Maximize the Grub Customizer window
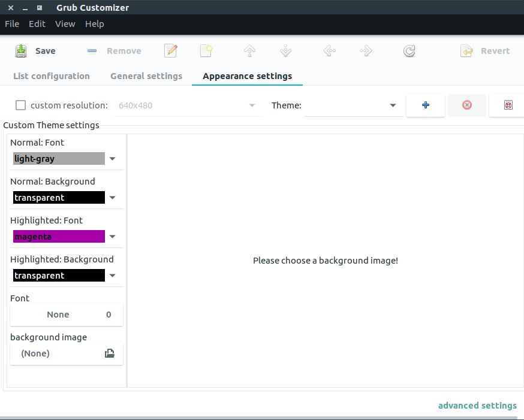This screenshot has height=420, width=524. (x=40, y=7)
